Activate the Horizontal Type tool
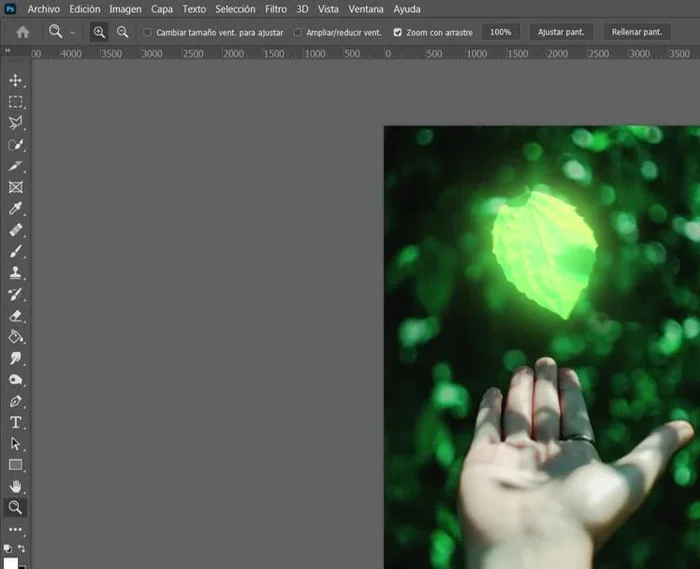The image size is (700, 569). coord(15,422)
